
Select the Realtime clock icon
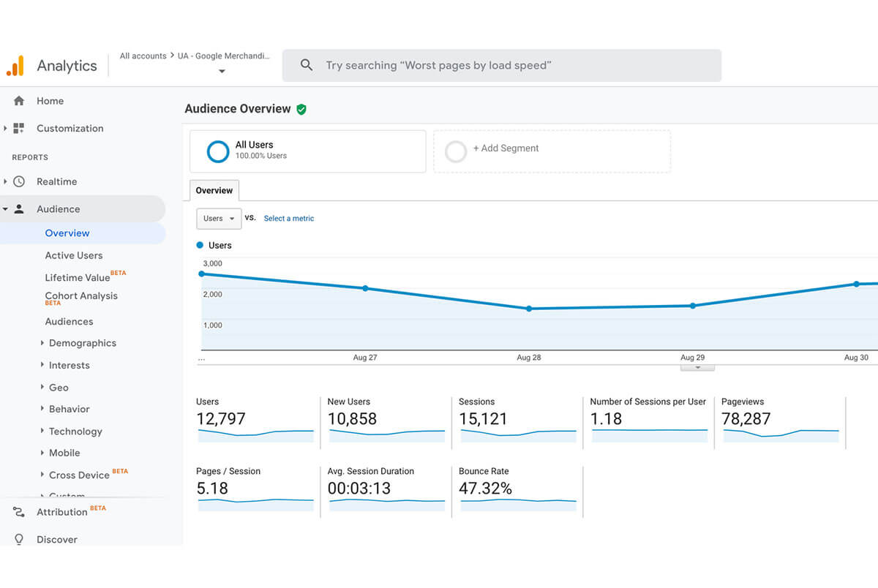(x=19, y=181)
